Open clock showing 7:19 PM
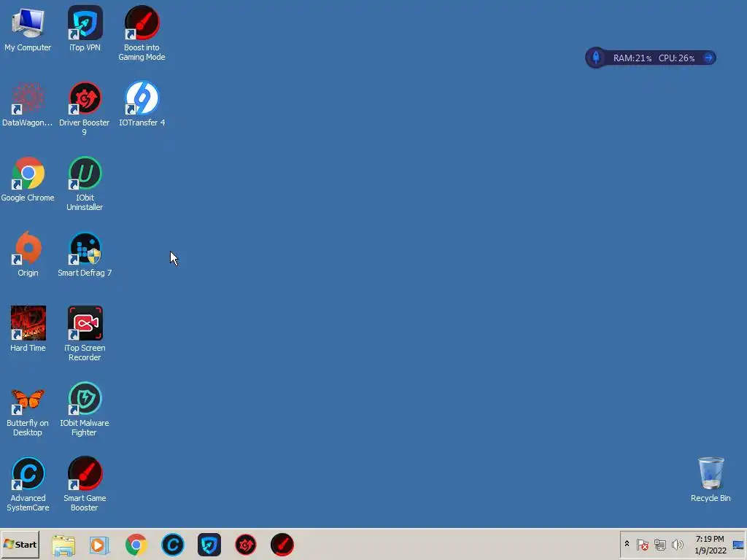 (710, 545)
